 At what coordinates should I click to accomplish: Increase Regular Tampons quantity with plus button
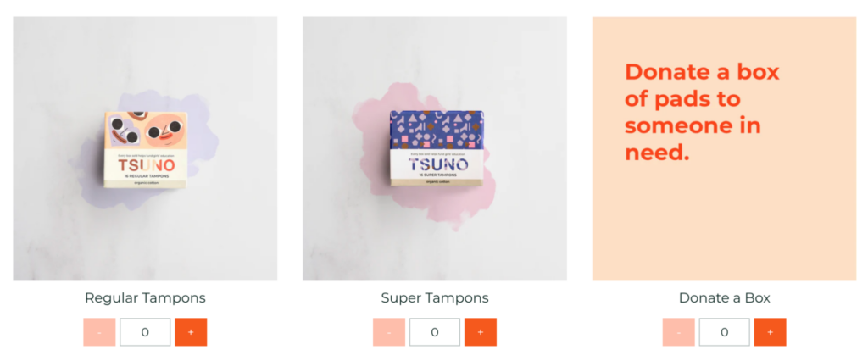[191, 332]
